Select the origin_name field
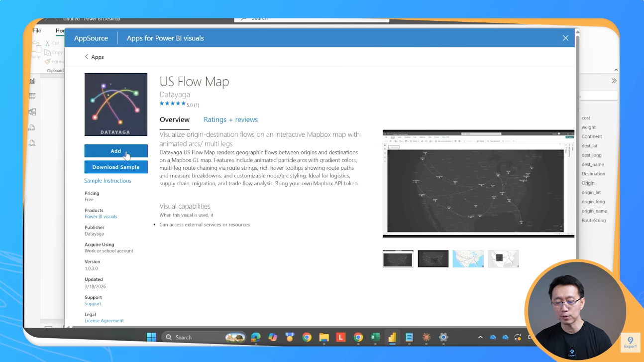 (594, 211)
